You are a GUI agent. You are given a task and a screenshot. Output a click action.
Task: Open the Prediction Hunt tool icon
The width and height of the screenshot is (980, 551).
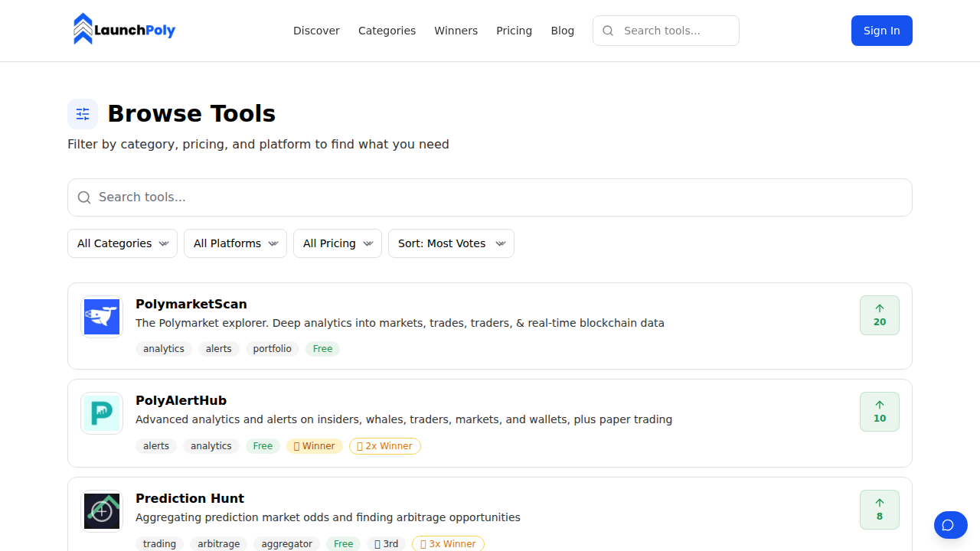point(102,510)
